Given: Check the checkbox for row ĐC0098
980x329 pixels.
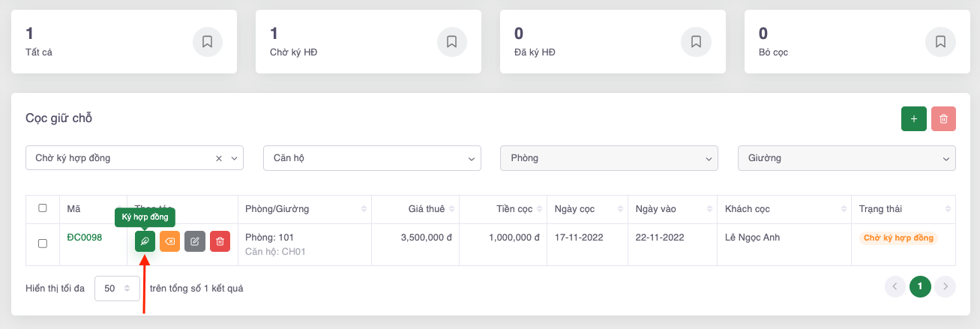Looking at the screenshot, I should click(43, 244).
